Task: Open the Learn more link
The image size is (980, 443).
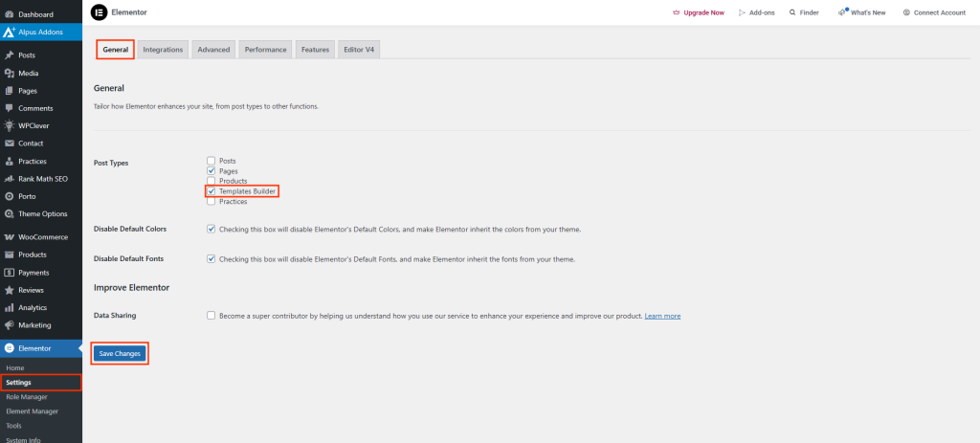Action: coord(662,316)
